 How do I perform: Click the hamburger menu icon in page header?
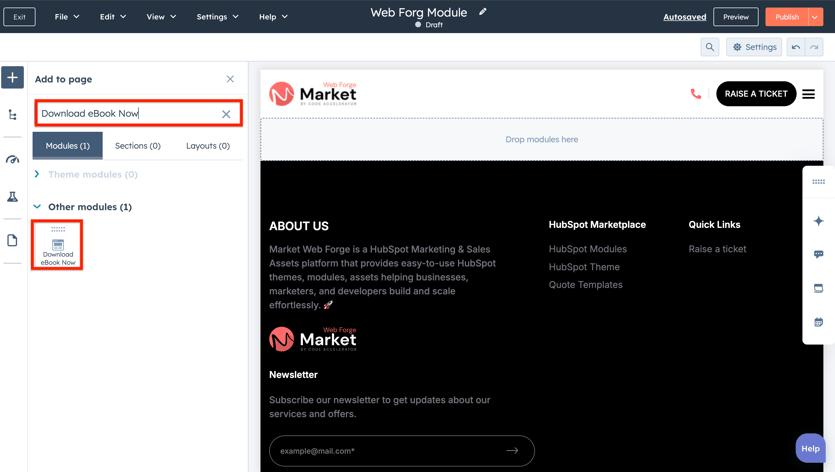808,94
